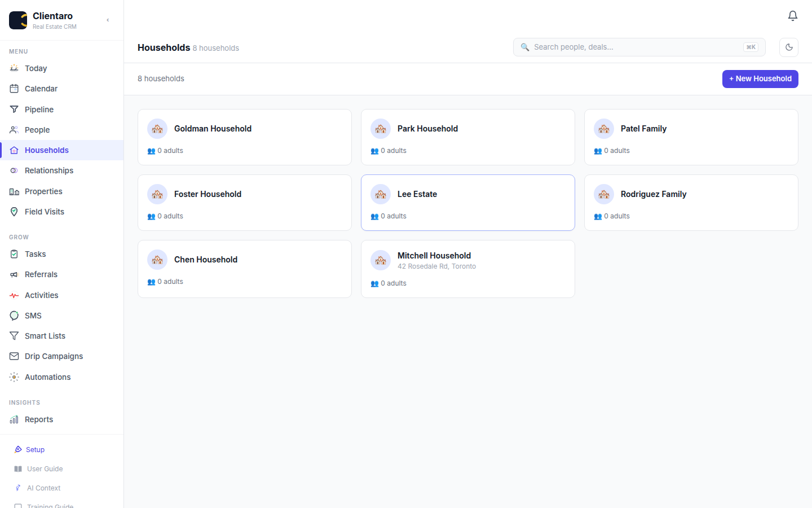The image size is (812, 508).
Task: Open the Setup link
Action: 35,450
